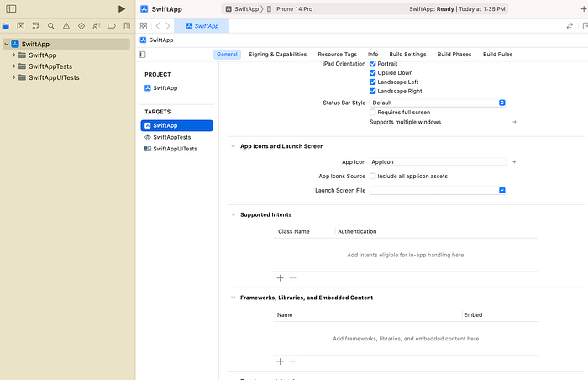Open Build Settings tab
588x380 pixels.
coord(407,54)
